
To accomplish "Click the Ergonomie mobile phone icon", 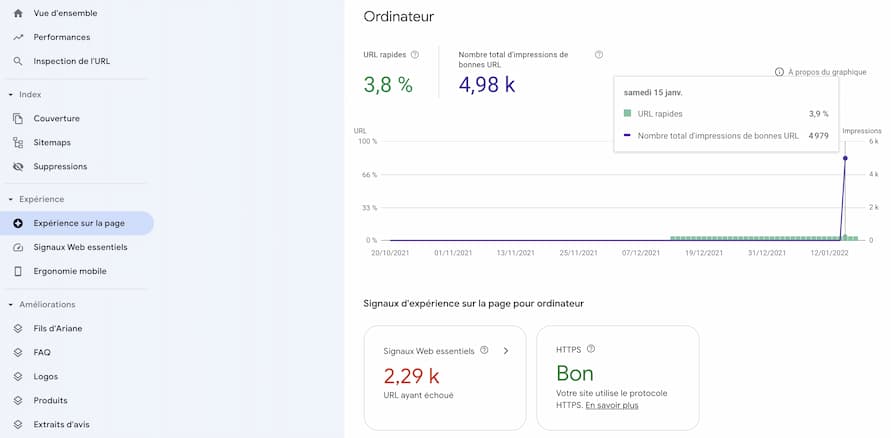I will tap(18, 272).
